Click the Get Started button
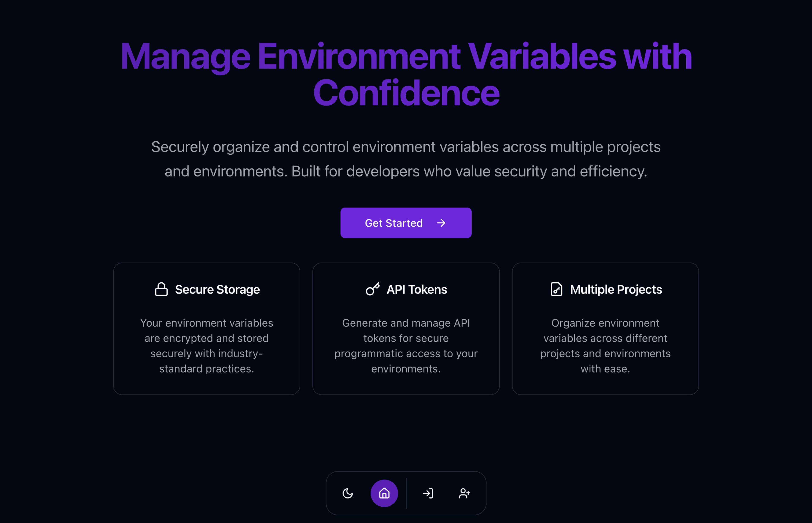Image resolution: width=812 pixels, height=523 pixels. tap(406, 223)
